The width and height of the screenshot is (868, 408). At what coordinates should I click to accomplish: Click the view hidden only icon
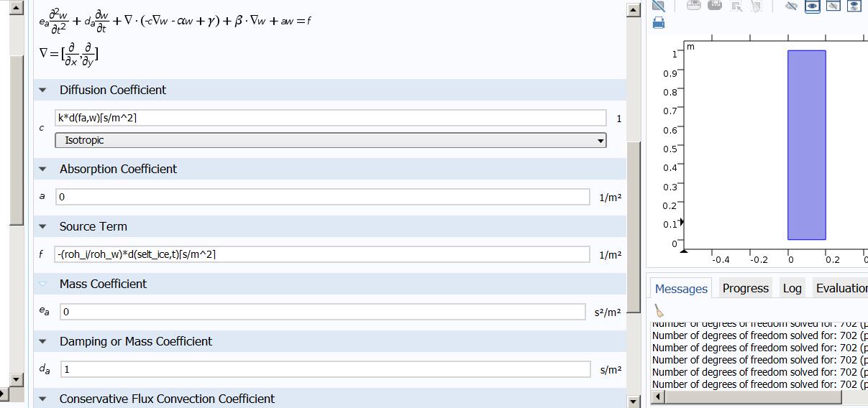(x=833, y=6)
